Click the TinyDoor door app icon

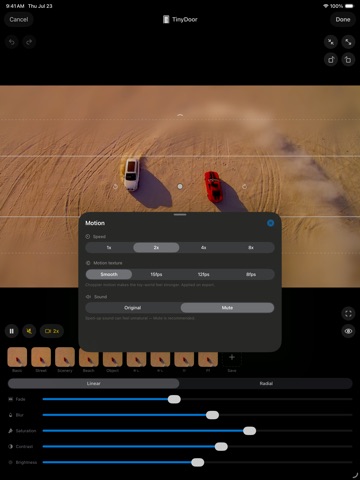pyautogui.click(x=166, y=19)
